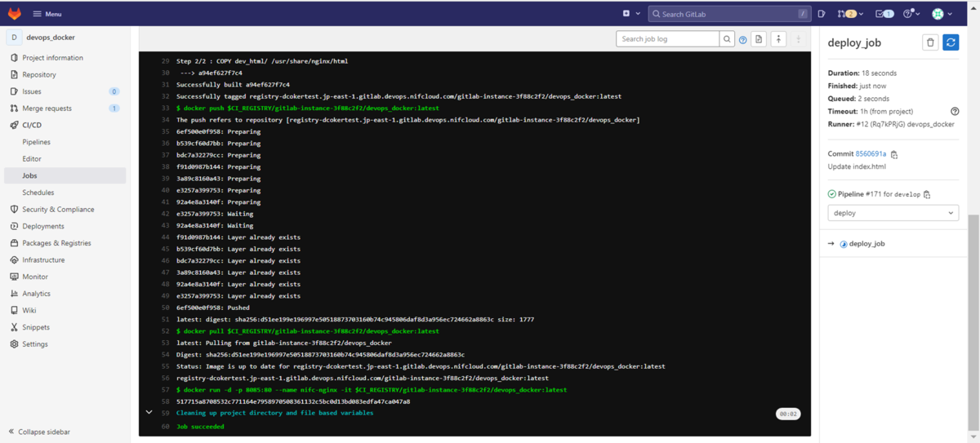Click the Packages & Registries icon
Image resolution: width=980 pixels, height=443 pixels.
click(x=14, y=243)
